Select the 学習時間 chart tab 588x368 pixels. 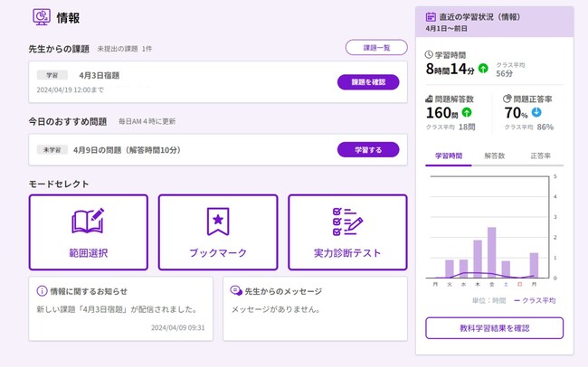pos(448,156)
